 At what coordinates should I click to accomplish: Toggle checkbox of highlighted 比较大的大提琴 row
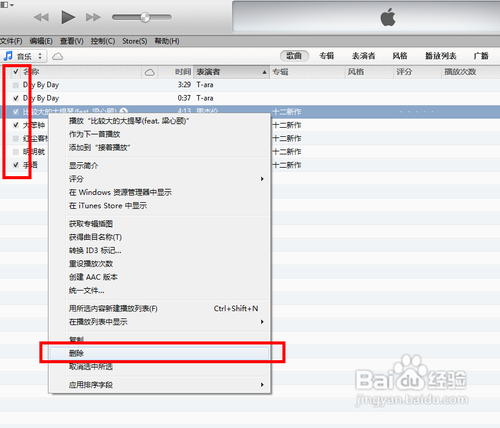tap(16, 112)
